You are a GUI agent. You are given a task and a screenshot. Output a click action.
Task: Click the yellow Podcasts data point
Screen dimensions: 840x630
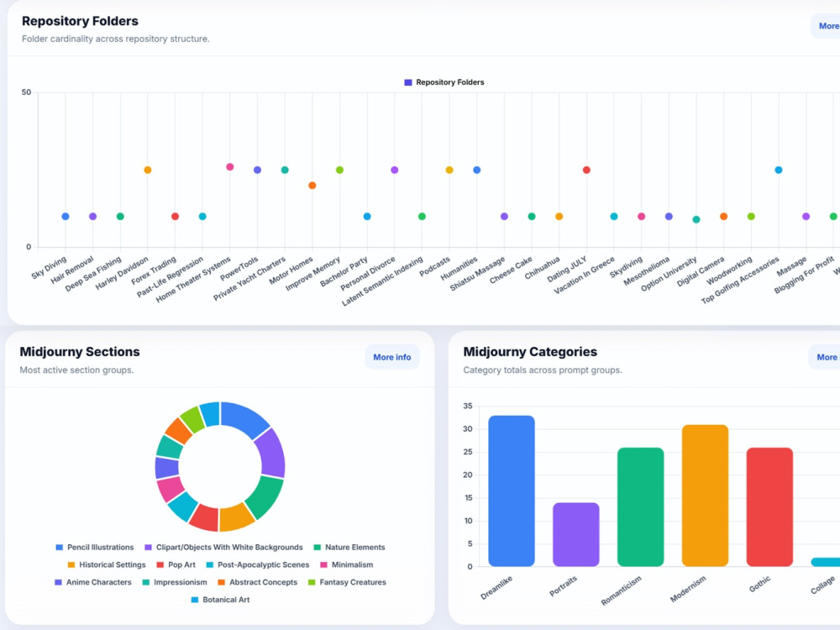[x=449, y=170]
